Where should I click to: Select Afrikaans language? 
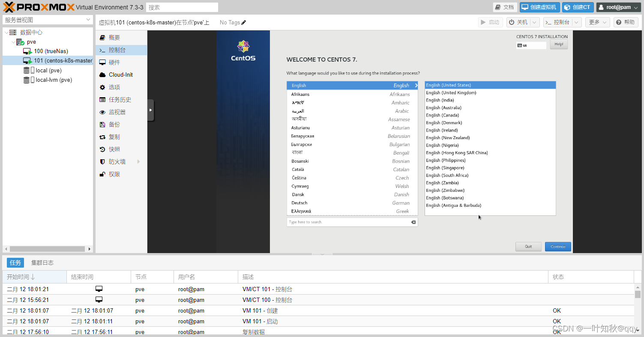click(352, 94)
